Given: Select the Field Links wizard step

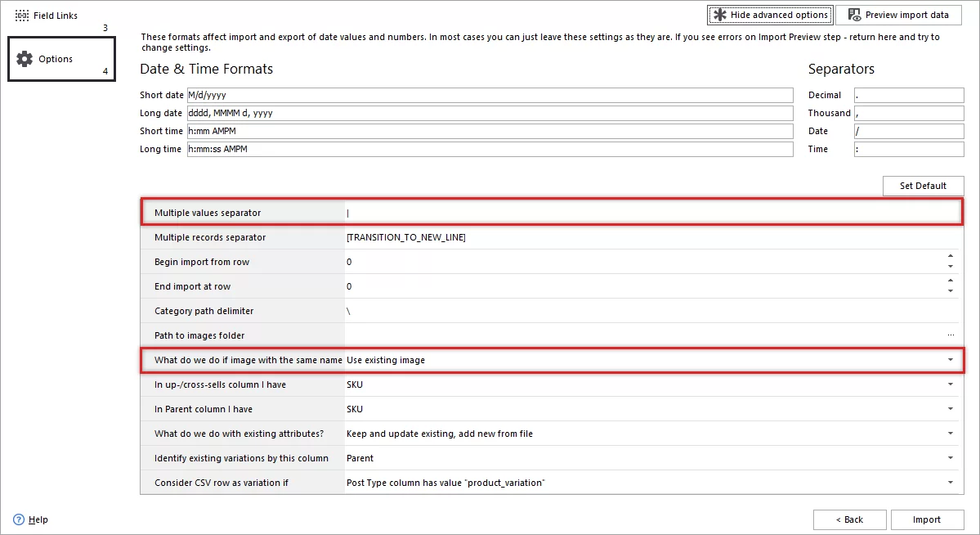Looking at the screenshot, I should pyautogui.click(x=49, y=14).
